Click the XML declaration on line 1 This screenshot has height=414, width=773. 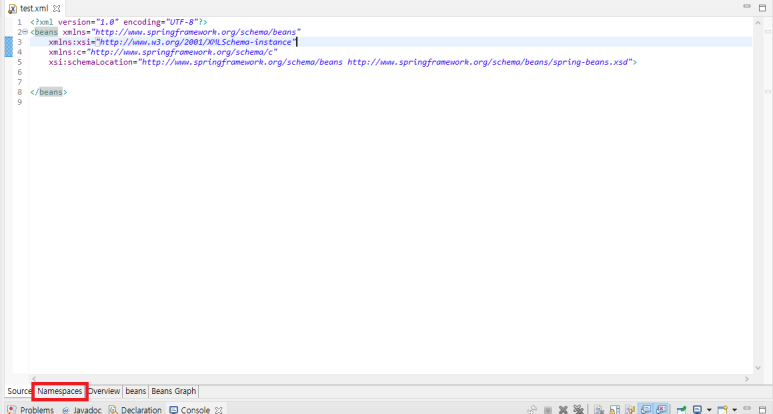click(119, 22)
